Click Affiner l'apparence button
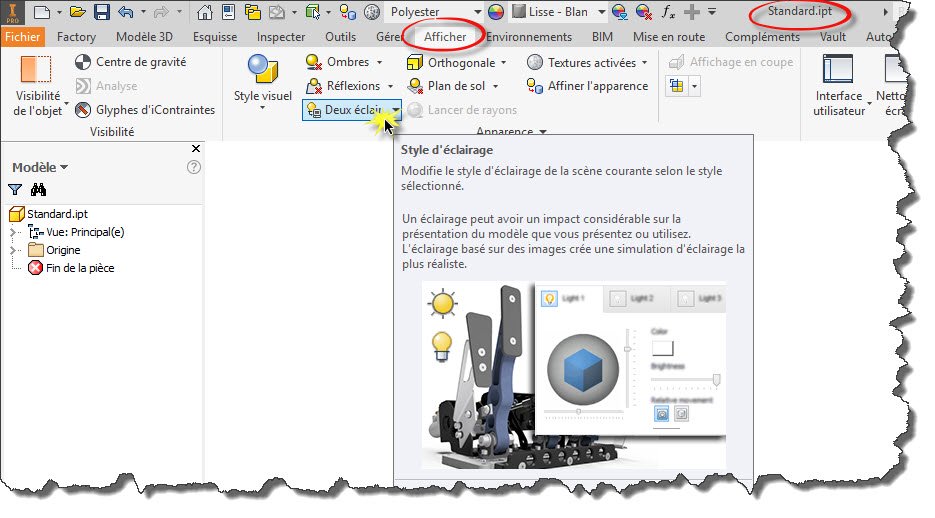Image resolution: width=935 pixels, height=518 pixels. (587, 86)
